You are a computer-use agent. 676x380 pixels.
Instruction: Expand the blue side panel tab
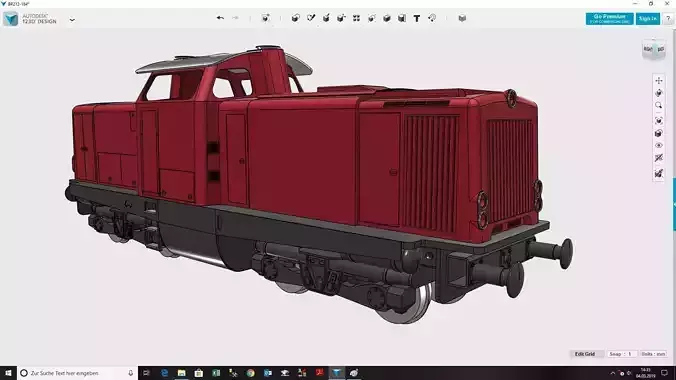pyautogui.click(x=674, y=204)
